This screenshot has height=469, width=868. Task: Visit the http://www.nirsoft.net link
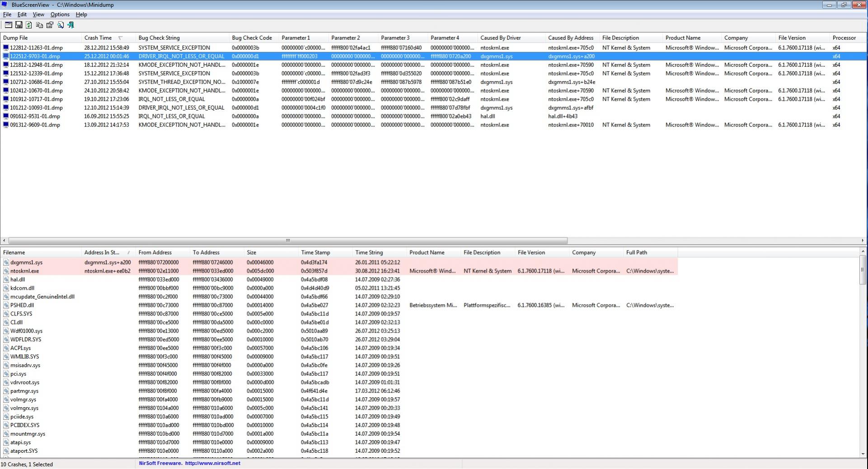coord(213,463)
